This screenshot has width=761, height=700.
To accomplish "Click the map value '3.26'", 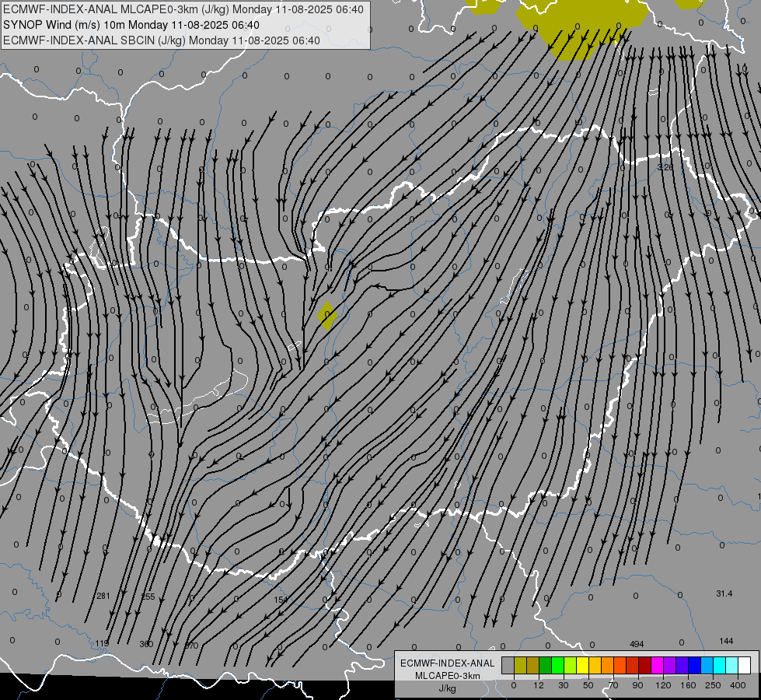I will tap(665, 167).
